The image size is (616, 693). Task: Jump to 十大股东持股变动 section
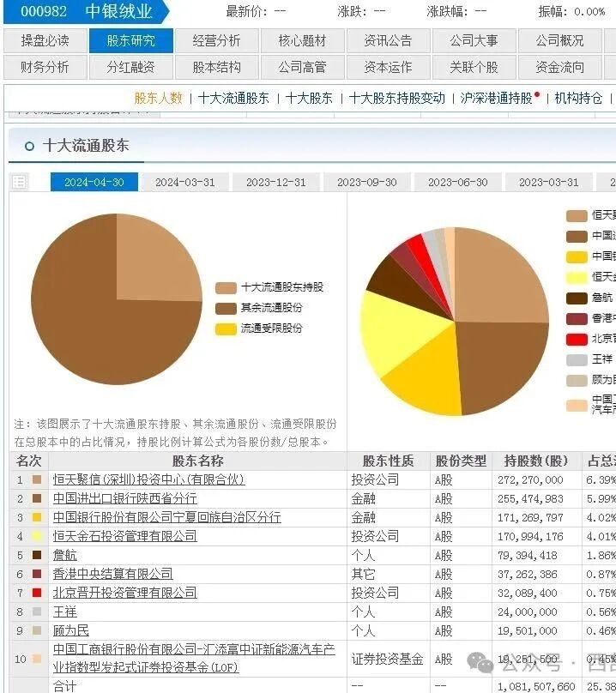(x=397, y=98)
